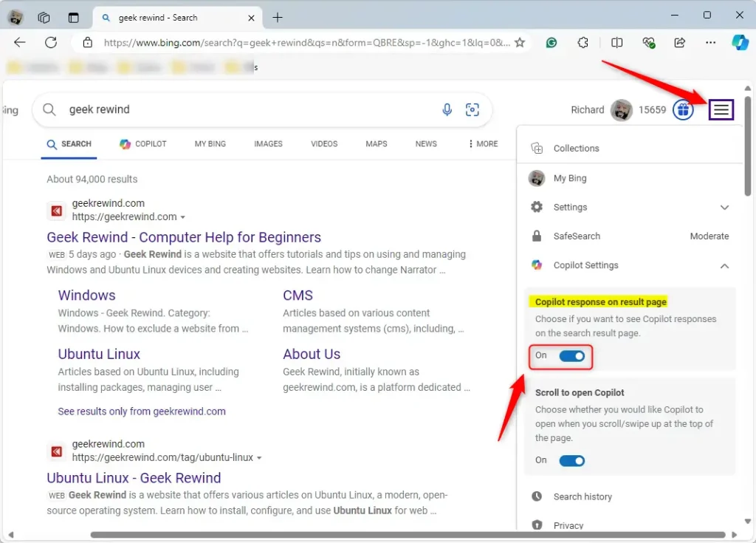Open the CMS sitelink

[x=298, y=296]
